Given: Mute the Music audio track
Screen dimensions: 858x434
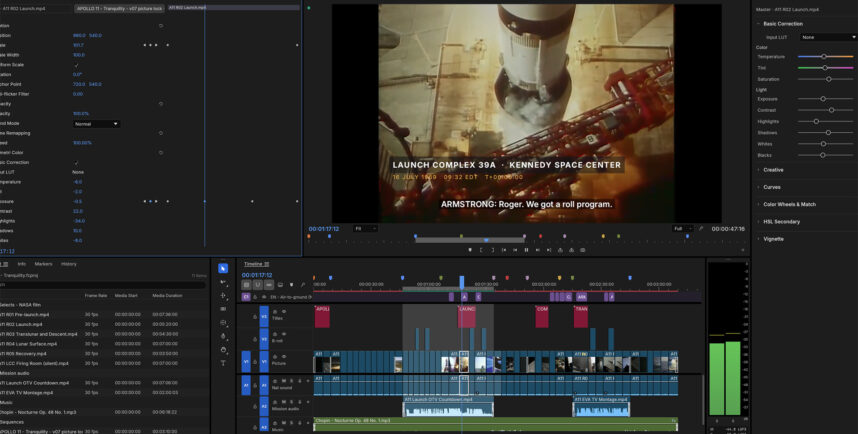Looking at the screenshot, I should pyautogui.click(x=283, y=423).
